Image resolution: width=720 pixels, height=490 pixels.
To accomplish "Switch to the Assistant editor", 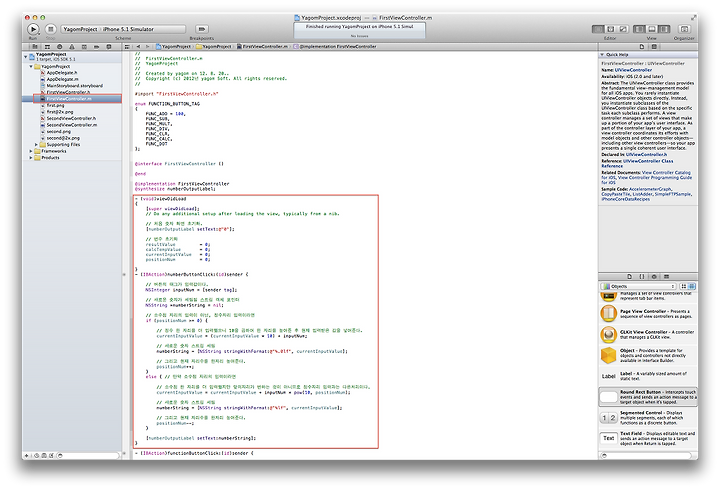I will pos(610,29).
